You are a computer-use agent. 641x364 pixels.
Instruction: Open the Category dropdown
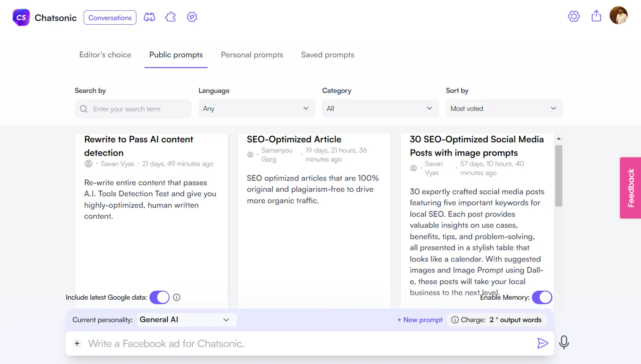click(380, 109)
